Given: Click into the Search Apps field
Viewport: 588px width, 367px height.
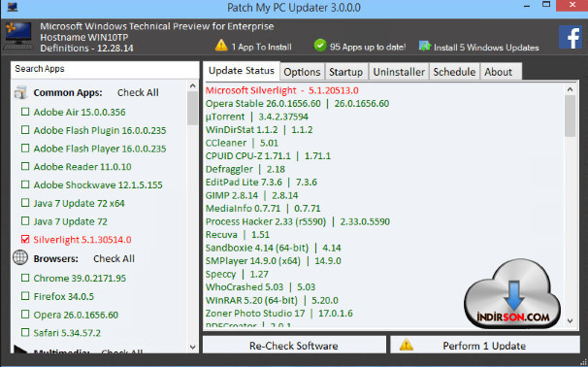Looking at the screenshot, I should click(x=105, y=69).
